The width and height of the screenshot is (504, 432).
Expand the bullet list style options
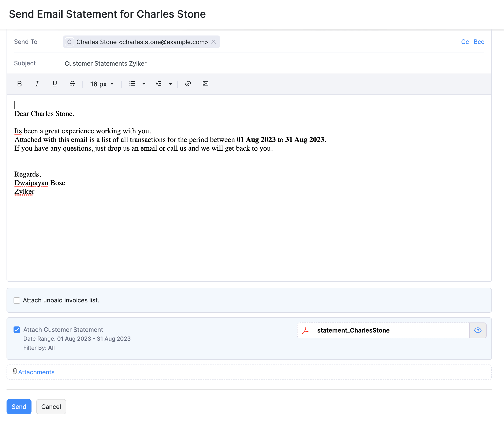click(144, 84)
